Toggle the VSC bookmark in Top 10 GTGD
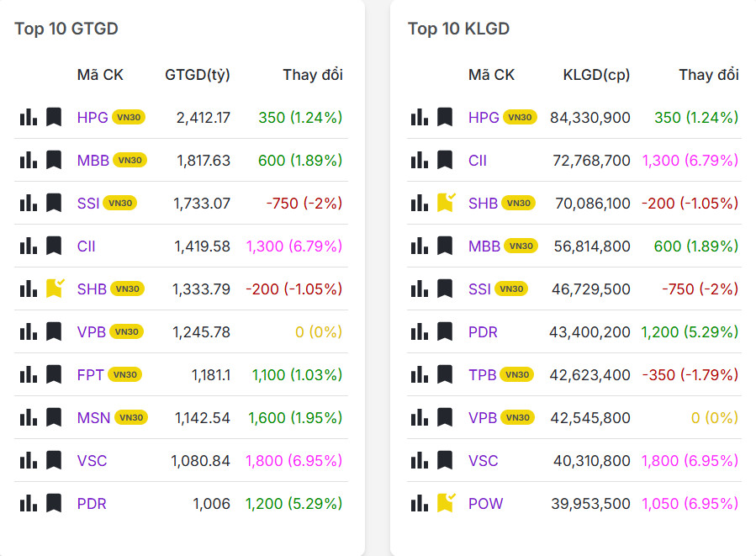The width and height of the screenshot is (756, 556). coord(54,460)
